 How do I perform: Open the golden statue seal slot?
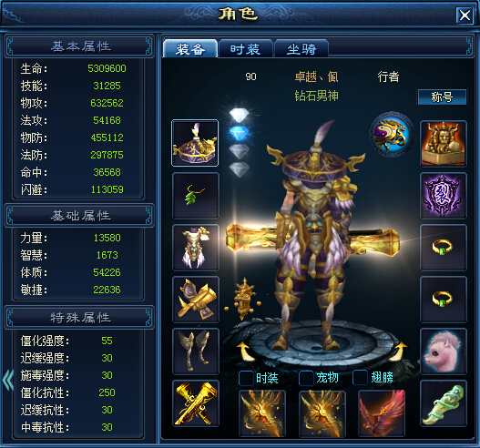click(x=444, y=144)
